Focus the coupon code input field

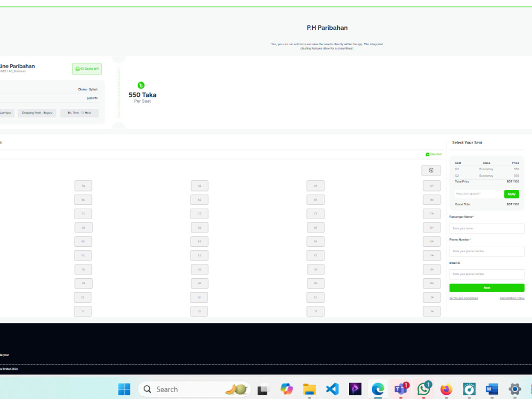click(479, 194)
